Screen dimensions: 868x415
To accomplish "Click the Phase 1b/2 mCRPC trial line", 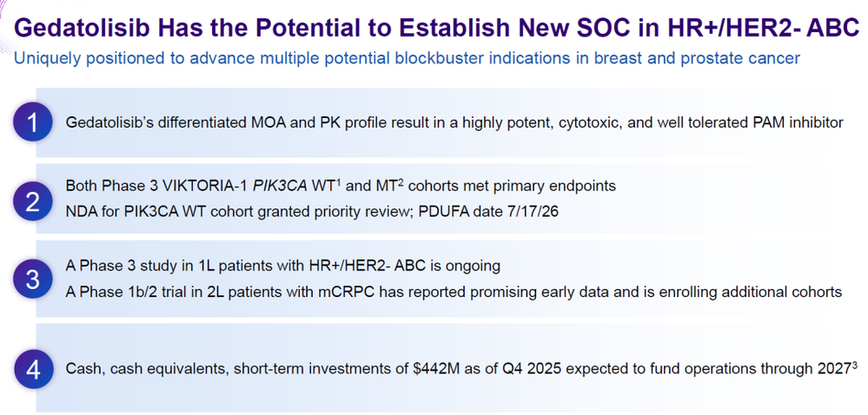I will pos(454,292).
